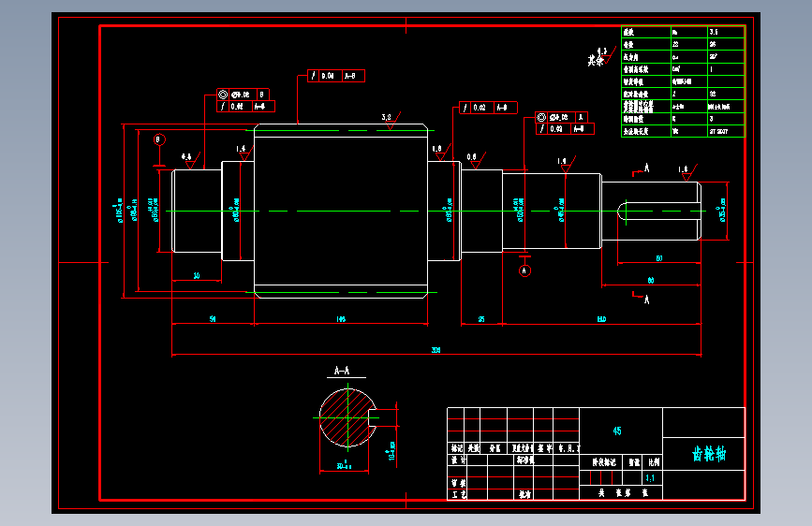812x526 pixels.
Task: Select the 10 chamfer-end length dimension
Action: click(x=197, y=275)
